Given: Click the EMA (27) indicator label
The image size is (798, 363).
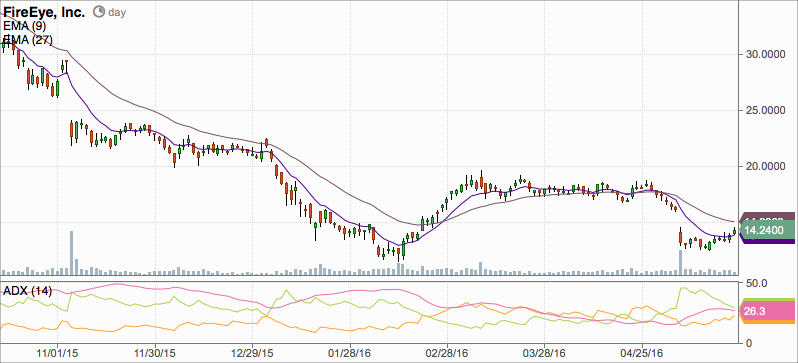Looking at the screenshot, I should (27, 40).
